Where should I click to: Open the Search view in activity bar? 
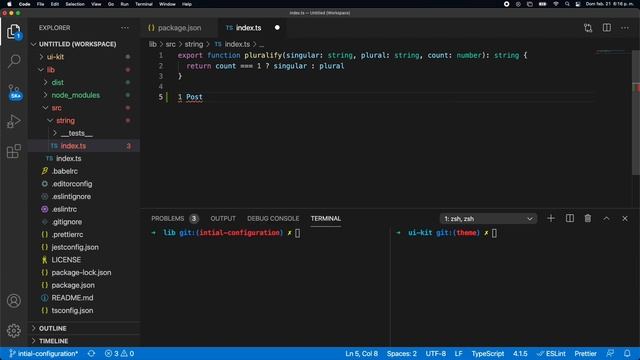coord(14,62)
